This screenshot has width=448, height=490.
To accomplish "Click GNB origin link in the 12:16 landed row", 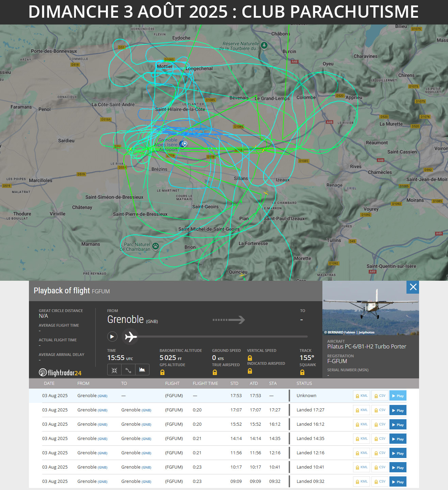I will click(x=102, y=453).
